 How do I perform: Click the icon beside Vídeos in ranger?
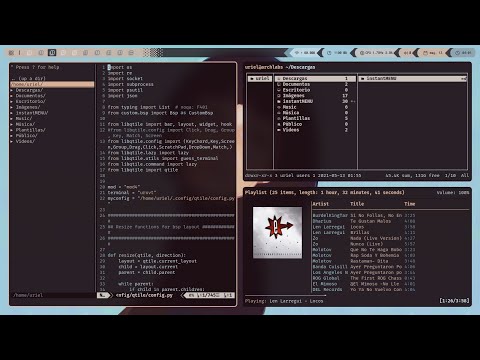pyautogui.click(x=279, y=130)
